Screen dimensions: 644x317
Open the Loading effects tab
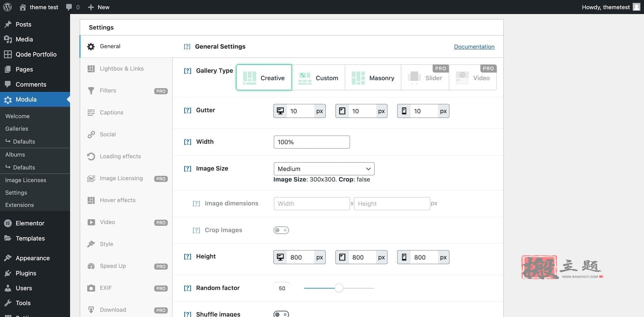tap(126, 157)
